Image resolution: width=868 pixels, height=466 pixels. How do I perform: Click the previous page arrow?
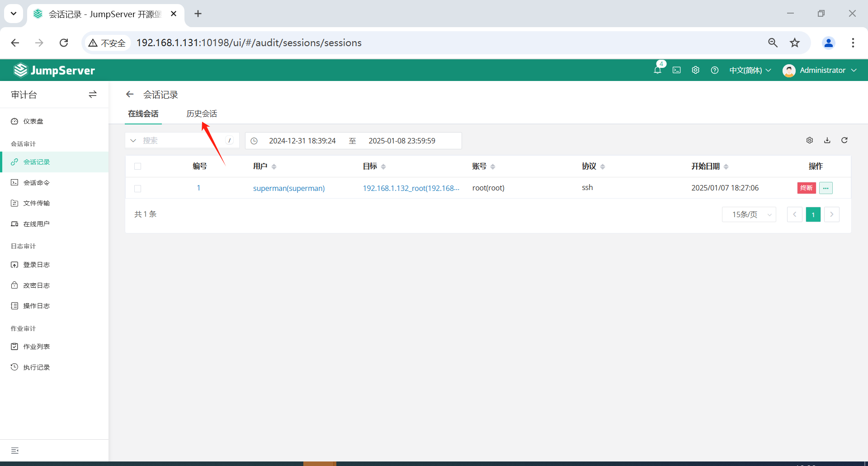click(x=795, y=214)
